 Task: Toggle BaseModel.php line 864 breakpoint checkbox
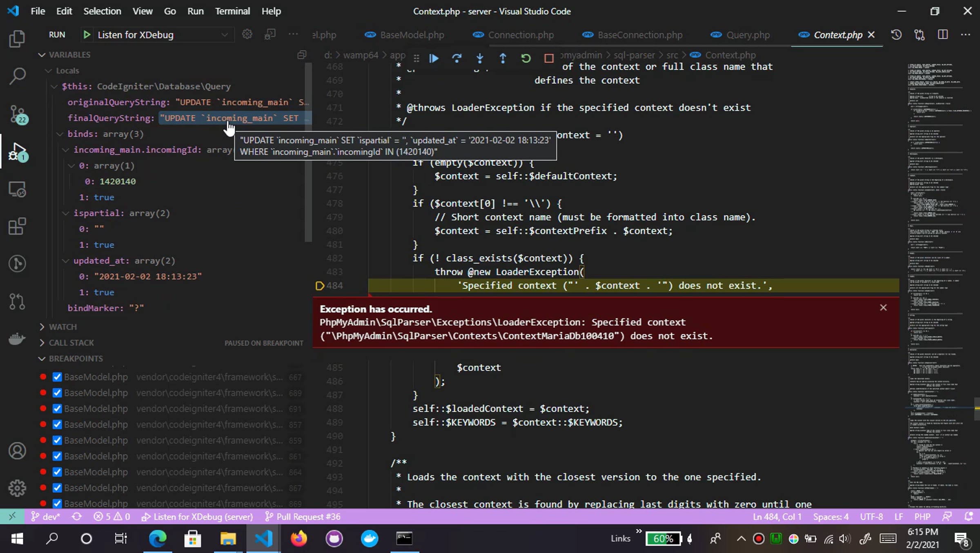(57, 472)
